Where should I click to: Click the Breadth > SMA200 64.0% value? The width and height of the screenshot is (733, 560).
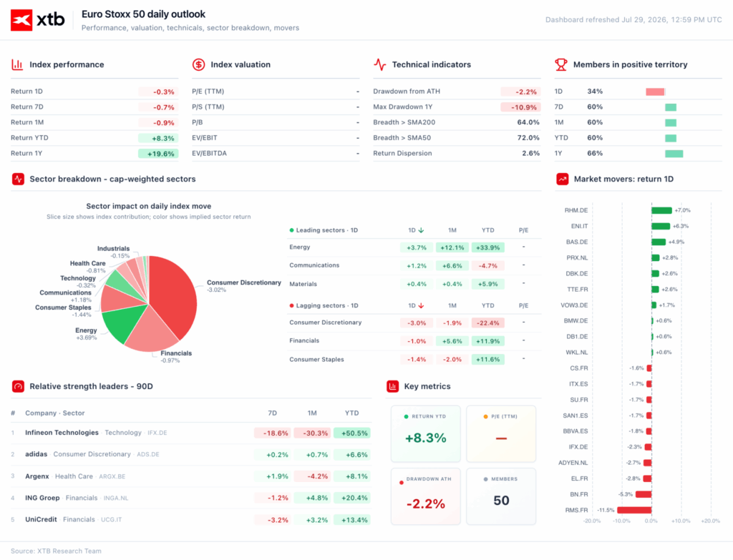pyautogui.click(x=528, y=122)
